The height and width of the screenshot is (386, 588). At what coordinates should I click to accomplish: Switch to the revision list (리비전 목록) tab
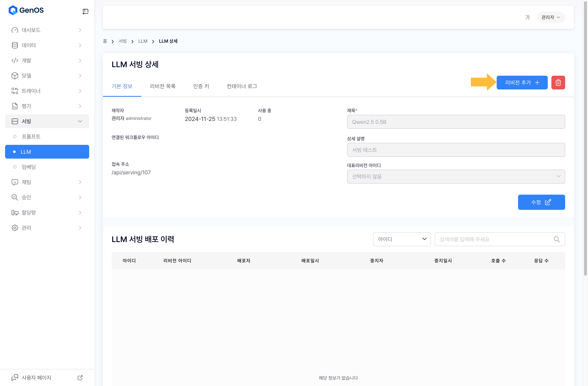tap(163, 86)
